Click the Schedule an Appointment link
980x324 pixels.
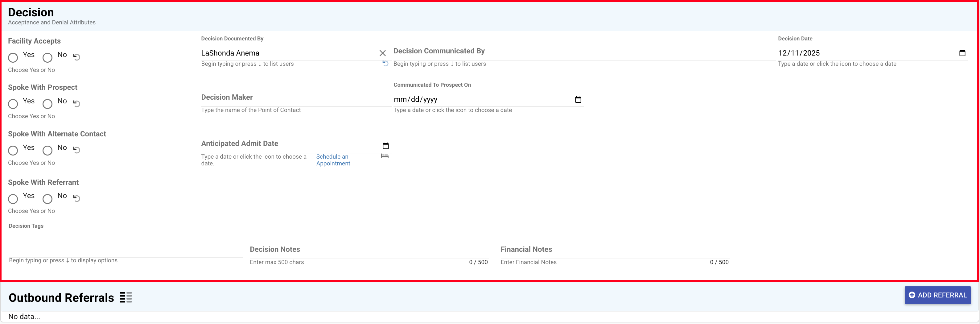coord(332,160)
